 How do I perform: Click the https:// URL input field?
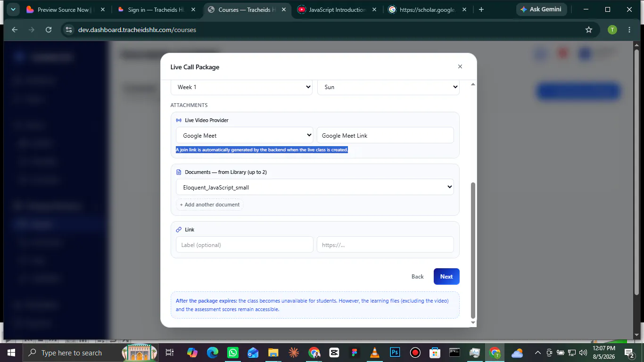click(x=385, y=245)
